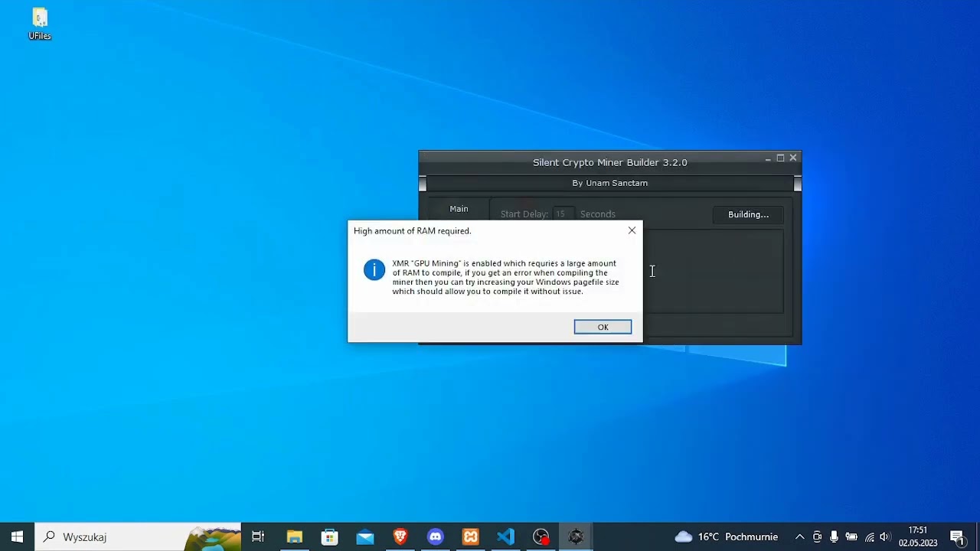Open the Windows Start menu

tap(17, 536)
